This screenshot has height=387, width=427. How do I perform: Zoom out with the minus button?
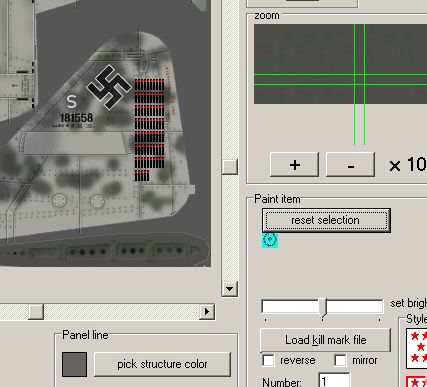point(350,165)
